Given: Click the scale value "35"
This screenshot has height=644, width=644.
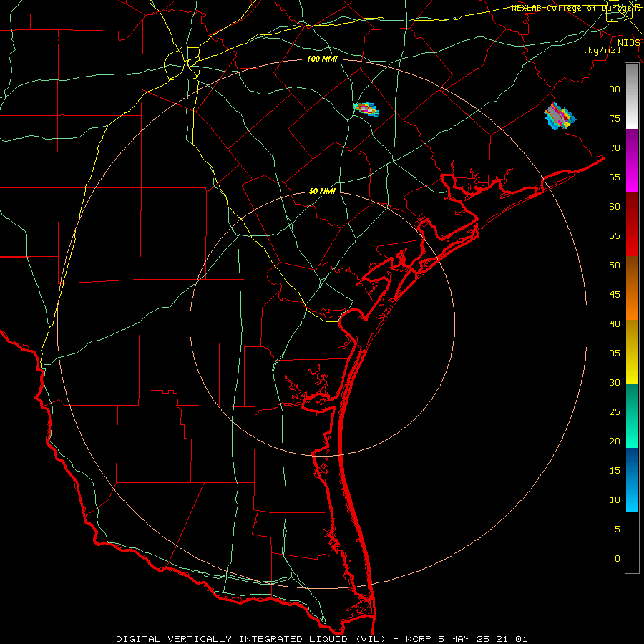Looking at the screenshot, I should click(x=615, y=353).
